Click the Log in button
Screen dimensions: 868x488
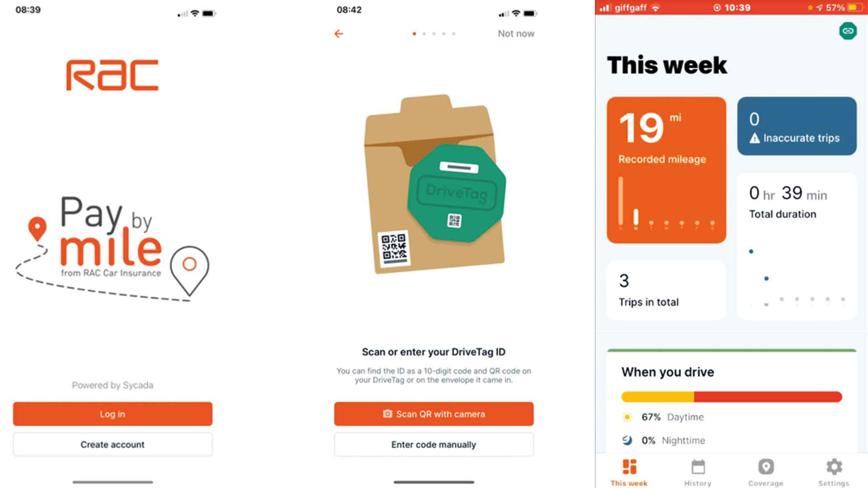coord(112,413)
